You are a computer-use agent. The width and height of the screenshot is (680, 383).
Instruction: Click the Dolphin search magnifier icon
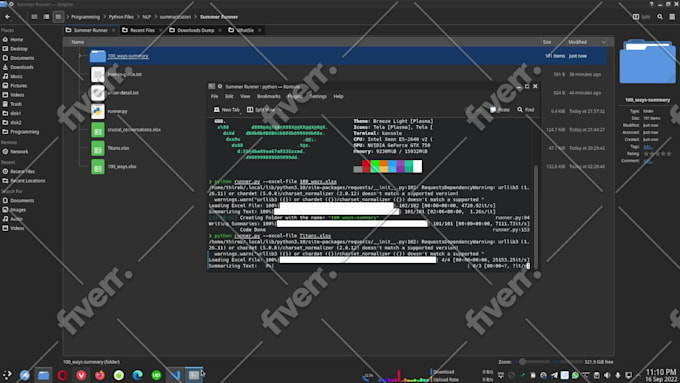[660, 17]
